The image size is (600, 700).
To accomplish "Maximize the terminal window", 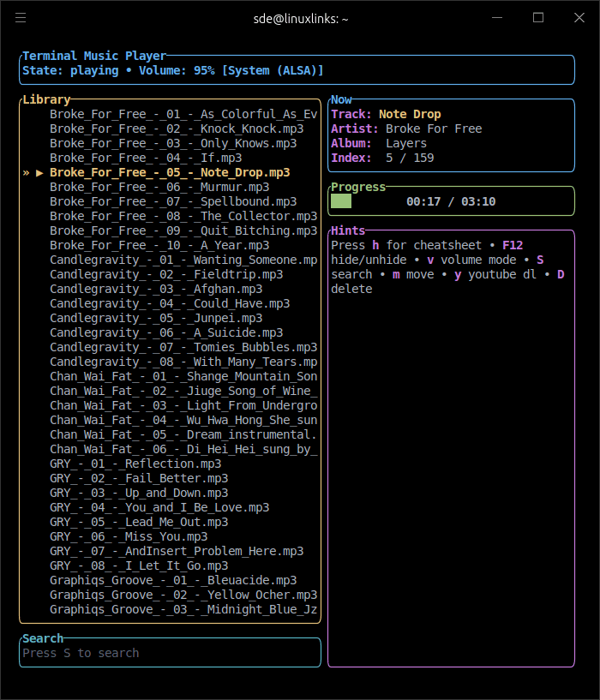I will [x=538, y=18].
